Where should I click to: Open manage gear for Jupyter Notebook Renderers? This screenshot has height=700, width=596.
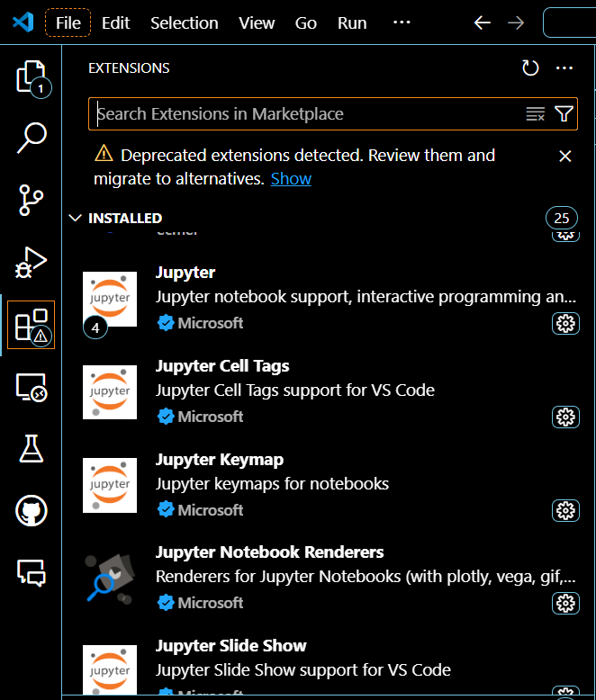(x=565, y=604)
